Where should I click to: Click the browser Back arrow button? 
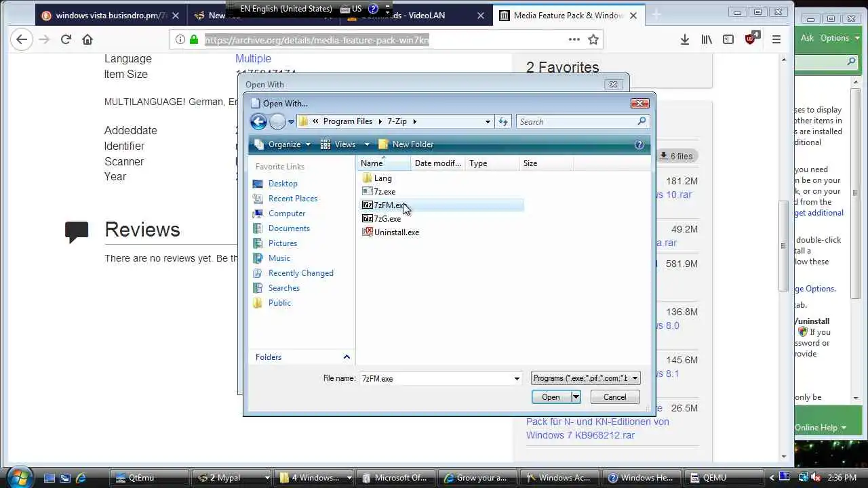22,39
